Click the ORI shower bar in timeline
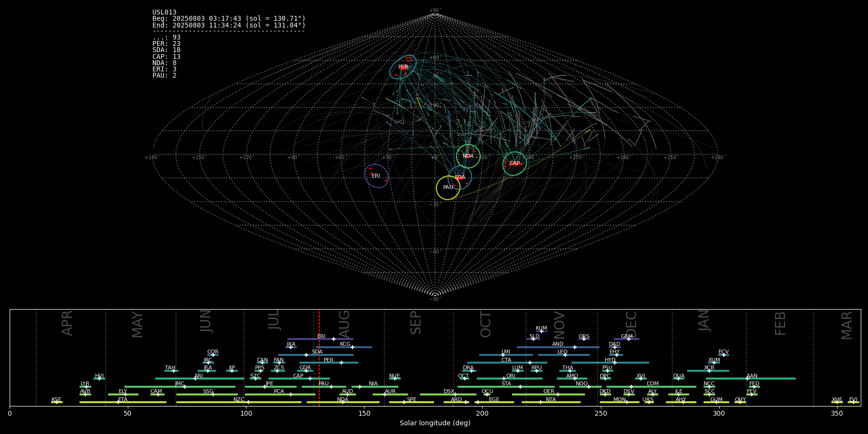868x434 pixels. [510, 379]
